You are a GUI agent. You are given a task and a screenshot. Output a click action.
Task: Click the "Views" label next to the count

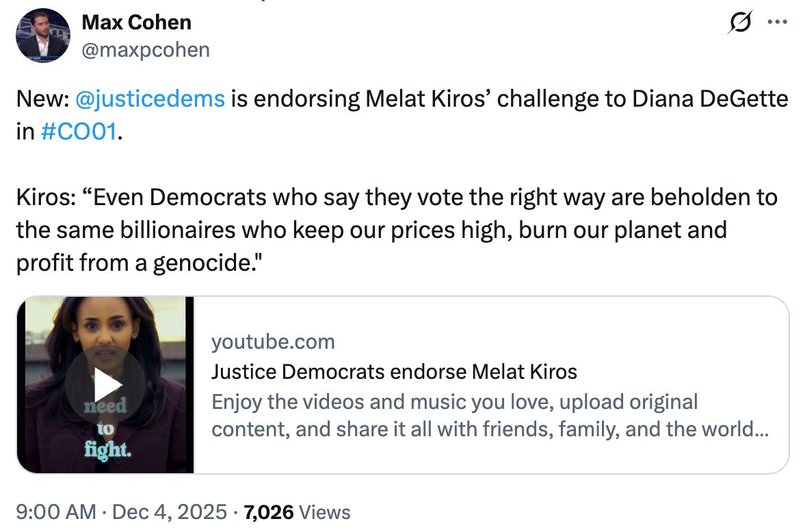tap(325, 511)
